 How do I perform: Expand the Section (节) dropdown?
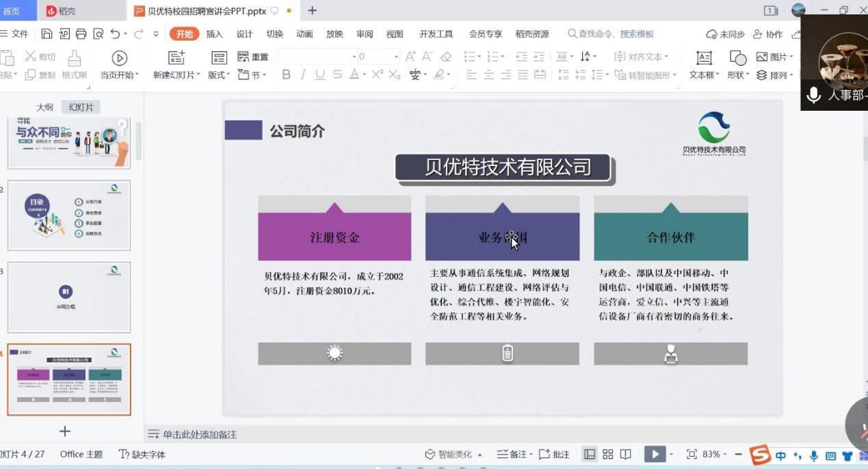[x=252, y=75]
